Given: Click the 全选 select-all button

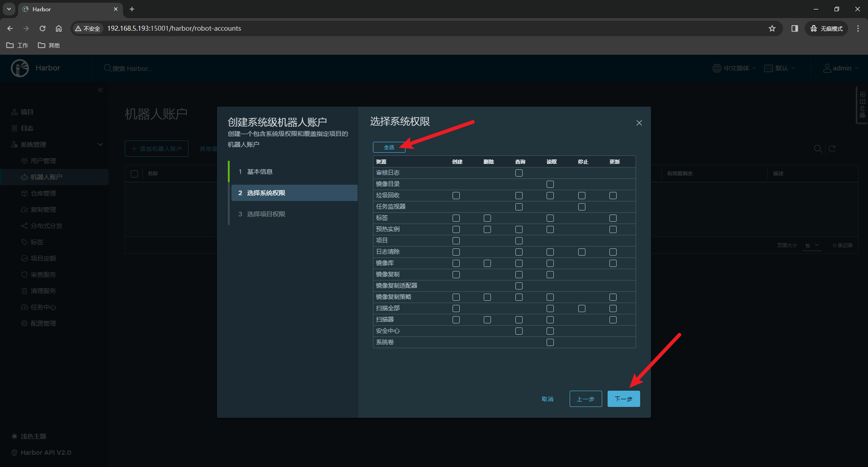Looking at the screenshot, I should point(389,147).
